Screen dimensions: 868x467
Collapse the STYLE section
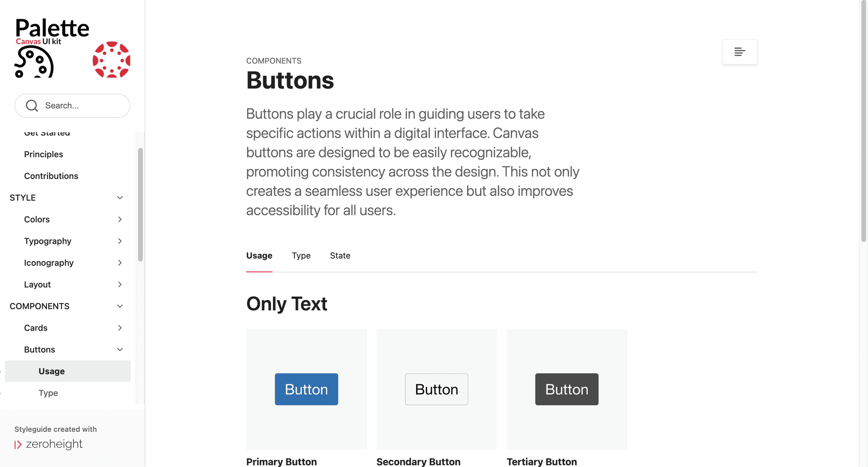[120, 197]
